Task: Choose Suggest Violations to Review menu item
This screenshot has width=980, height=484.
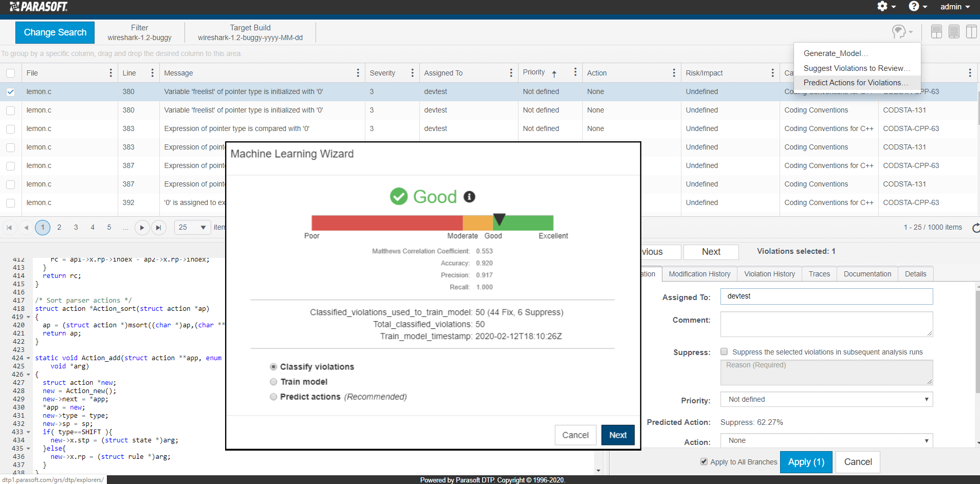Action: [856, 68]
